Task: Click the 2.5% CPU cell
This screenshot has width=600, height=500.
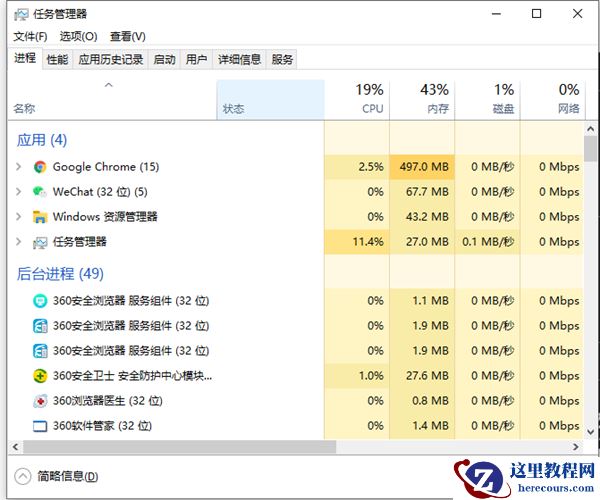Action: tap(357, 167)
